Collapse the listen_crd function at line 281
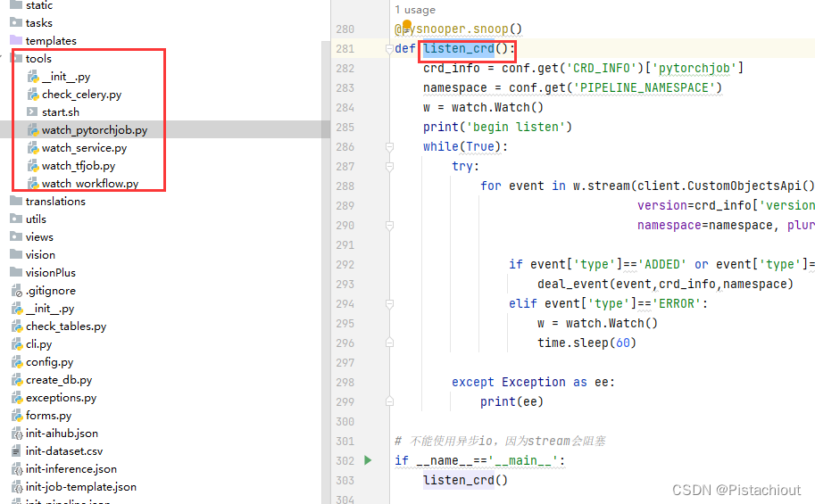 point(389,49)
